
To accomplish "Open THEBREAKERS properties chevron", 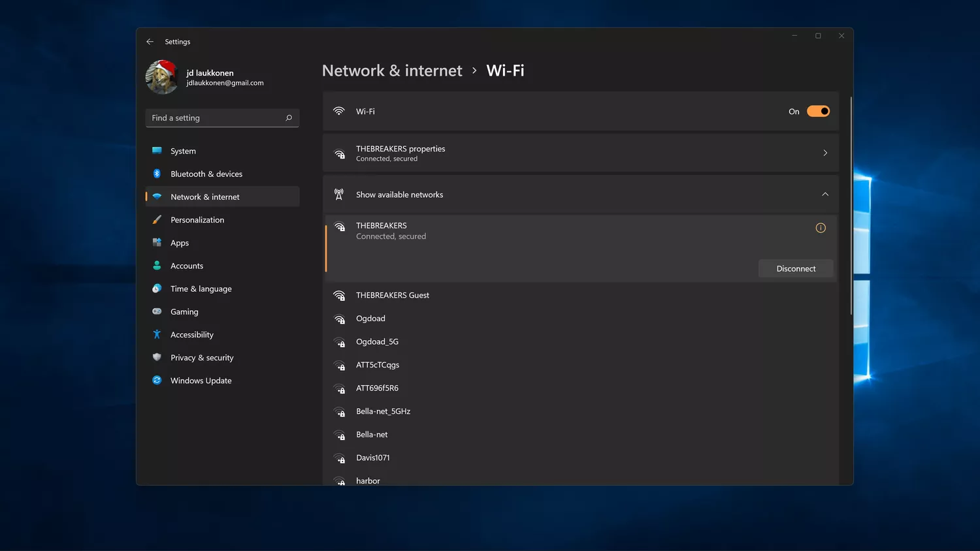I will point(825,153).
